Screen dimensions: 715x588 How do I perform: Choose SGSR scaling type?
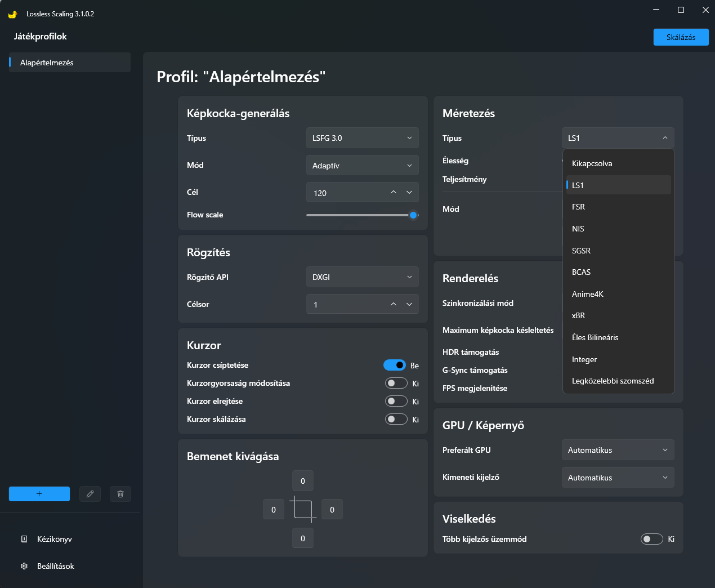(x=619, y=251)
